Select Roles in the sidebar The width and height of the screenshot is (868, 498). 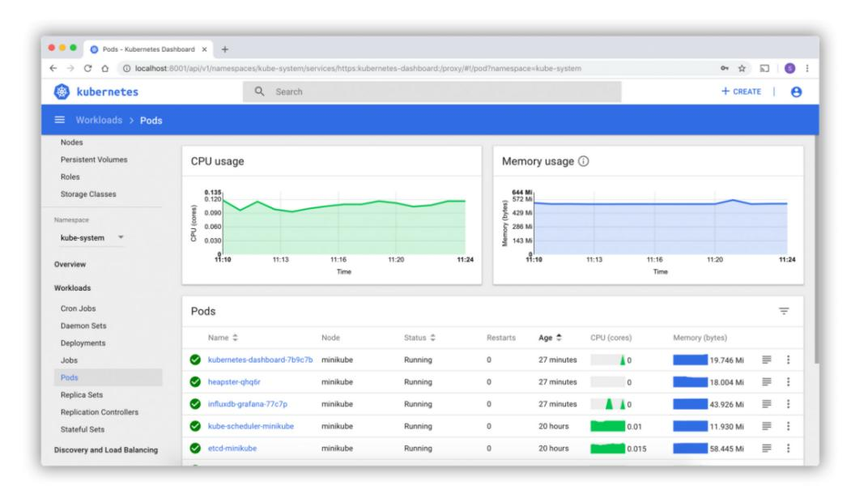point(70,177)
